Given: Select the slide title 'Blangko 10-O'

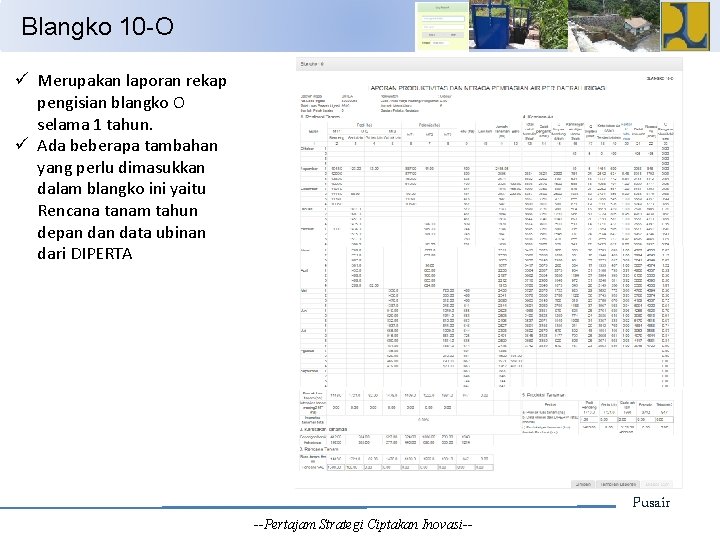Looking at the screenshot, I should 97,27.
